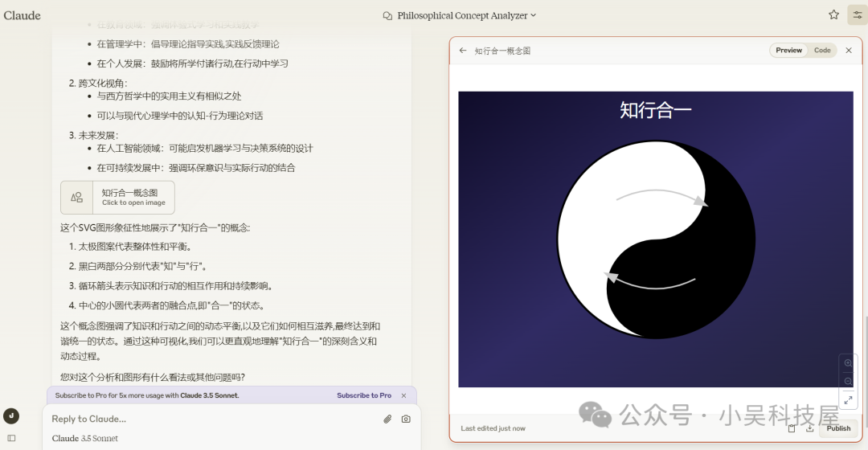Open the chat controls settings icon
Image resolution: width=868 pixels, height=450 pixels.
point(857,15)
